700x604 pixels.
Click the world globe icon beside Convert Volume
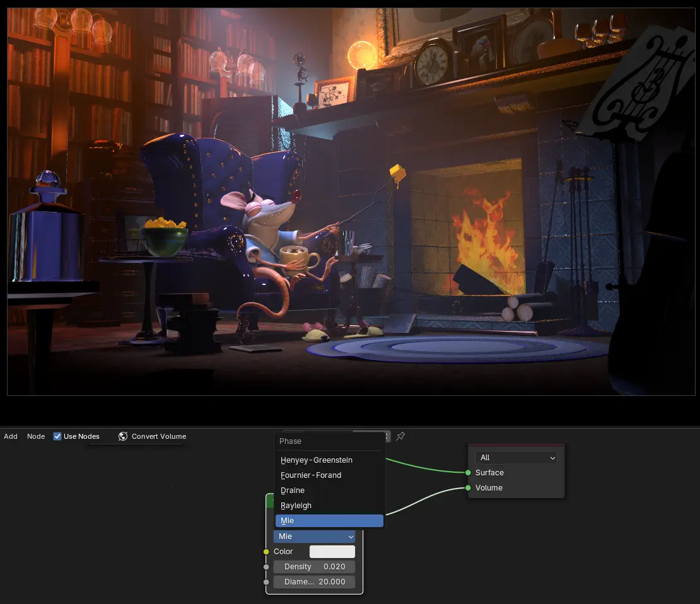point(123,436)
